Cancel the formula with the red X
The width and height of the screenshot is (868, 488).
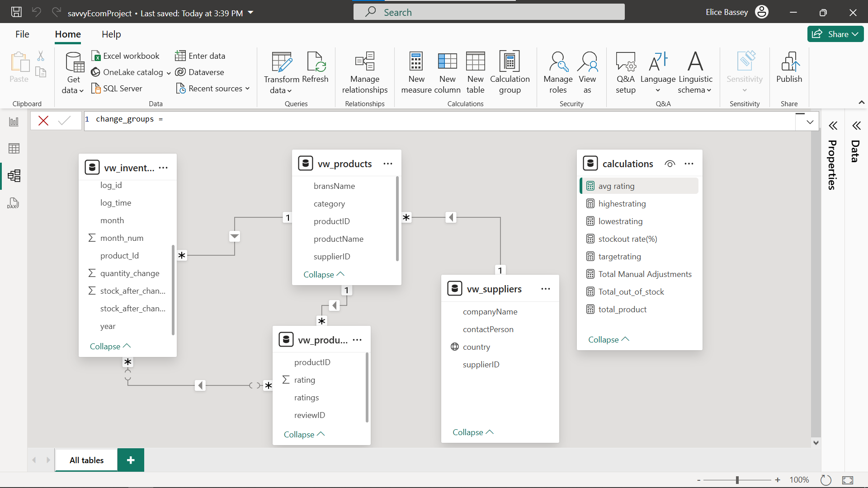(43, 121)
